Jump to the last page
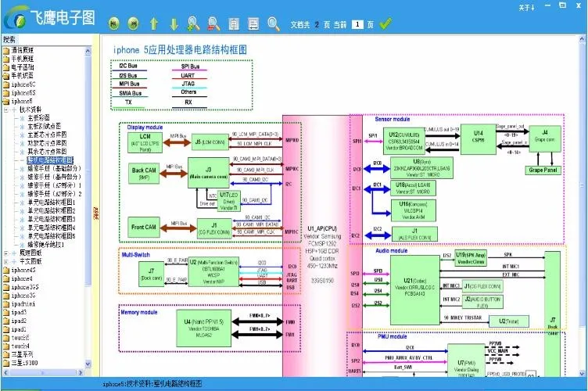 (x=134, y=23)
